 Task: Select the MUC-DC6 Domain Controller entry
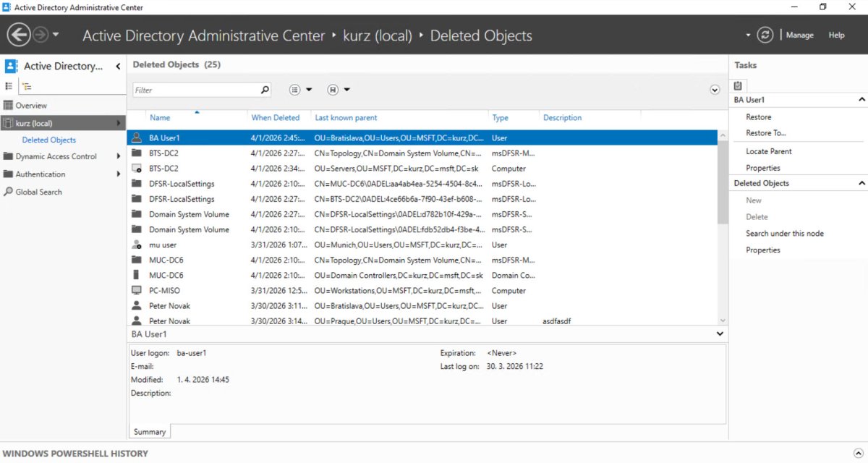(166, 276)
